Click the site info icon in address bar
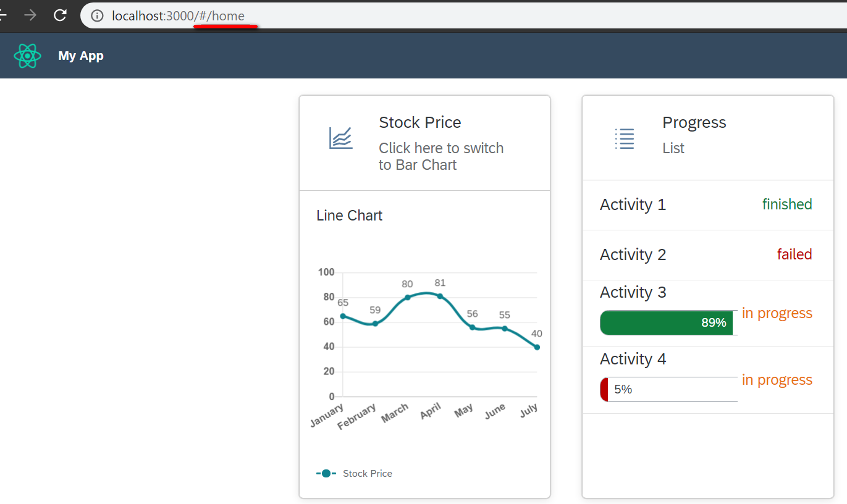Image resolution: width=847 pixels, height=504 pixels. [97, 16]
